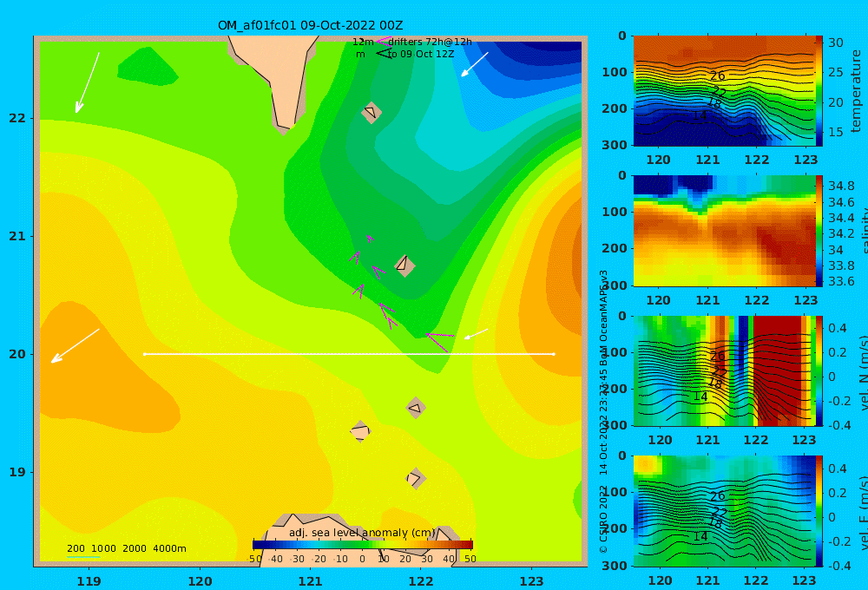This screenshot has height=590, width=868.
Task: Click the island marker just below 19°N
Action: click(415, 478)
